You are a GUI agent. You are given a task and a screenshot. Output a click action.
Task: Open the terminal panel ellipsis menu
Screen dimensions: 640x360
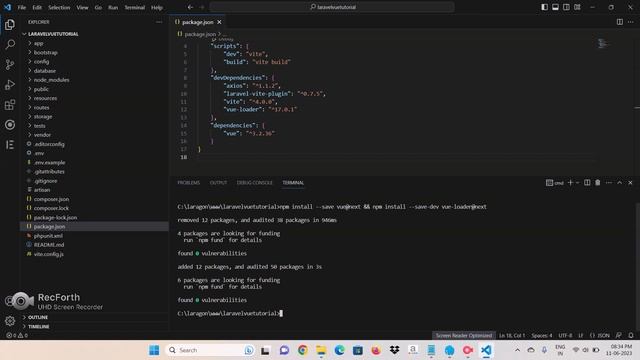pos(609,182)
